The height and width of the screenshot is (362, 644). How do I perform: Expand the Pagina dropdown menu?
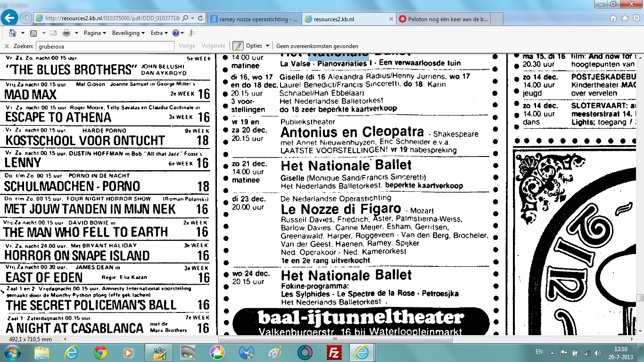(95, 33)
